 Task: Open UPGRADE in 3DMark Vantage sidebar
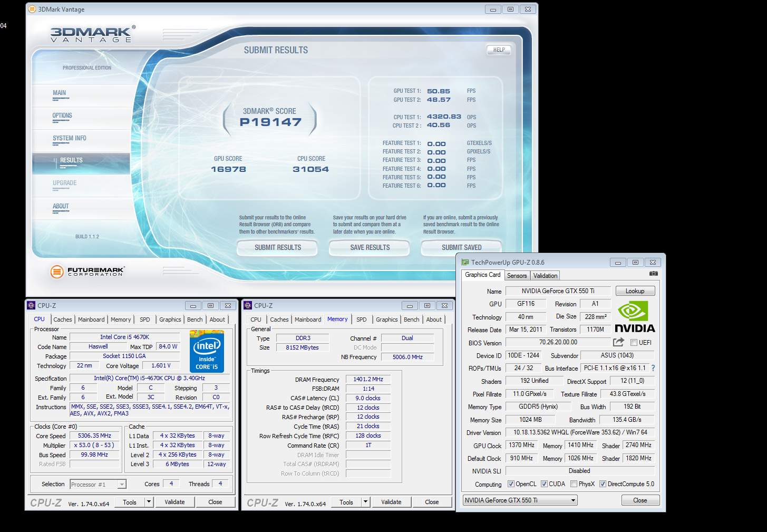[64, 183]
